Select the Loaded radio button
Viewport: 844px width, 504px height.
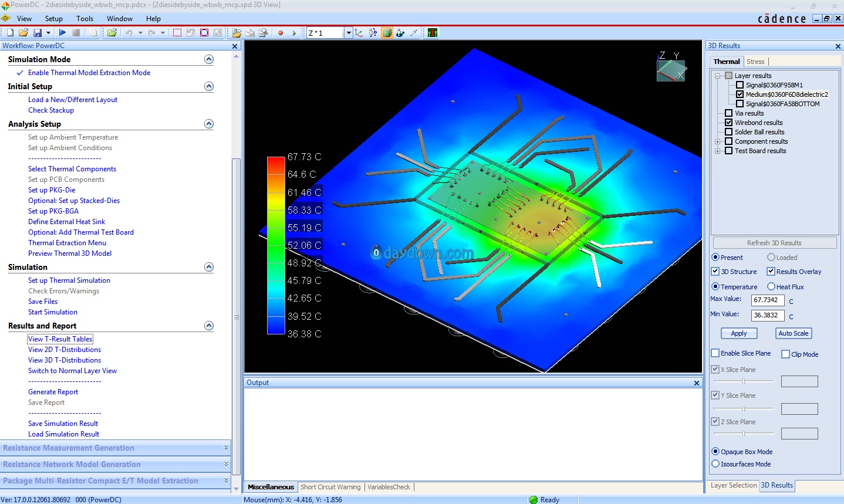pos(771,258)
